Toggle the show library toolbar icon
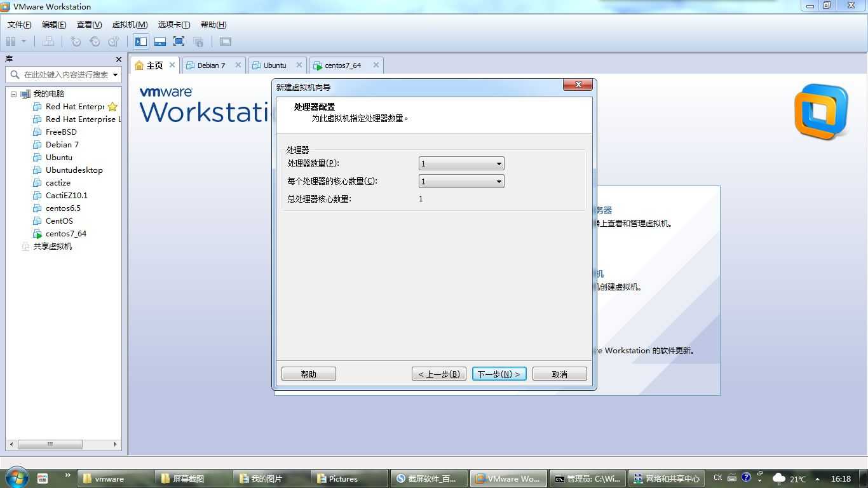868x488 pixels. 141,41
